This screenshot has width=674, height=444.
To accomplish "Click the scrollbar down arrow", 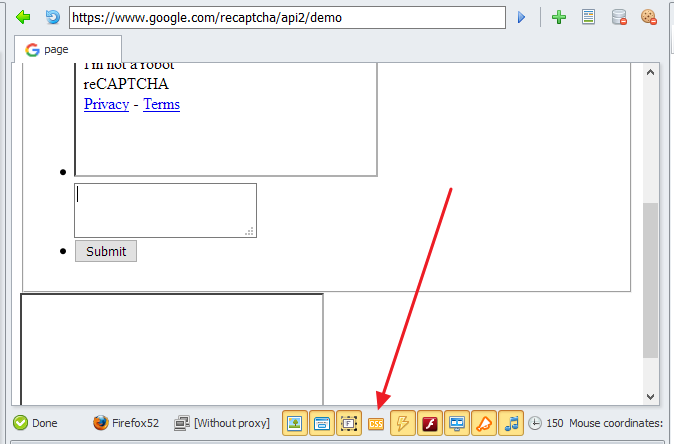I will click(x=650, y=396).
